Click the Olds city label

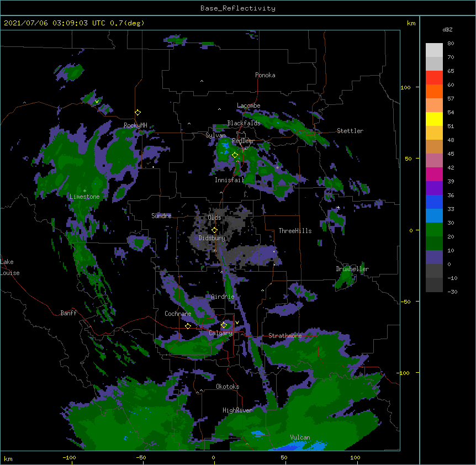214,218
